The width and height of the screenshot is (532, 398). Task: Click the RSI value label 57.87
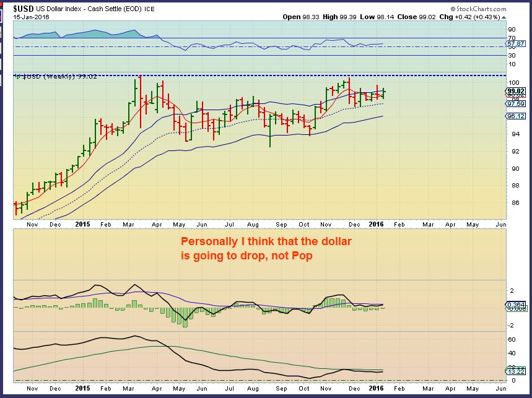tap(516, 44)
